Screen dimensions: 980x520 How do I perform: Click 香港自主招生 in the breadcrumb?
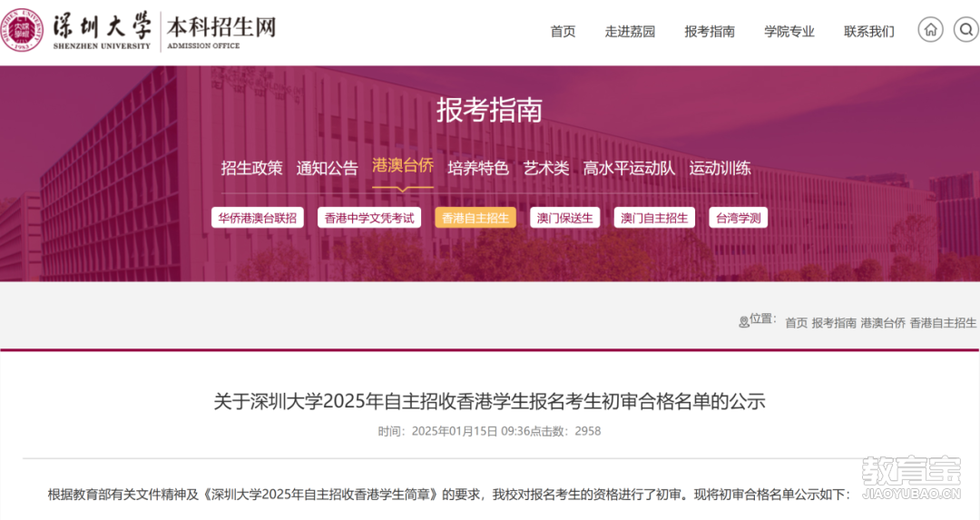click(943, 323)
